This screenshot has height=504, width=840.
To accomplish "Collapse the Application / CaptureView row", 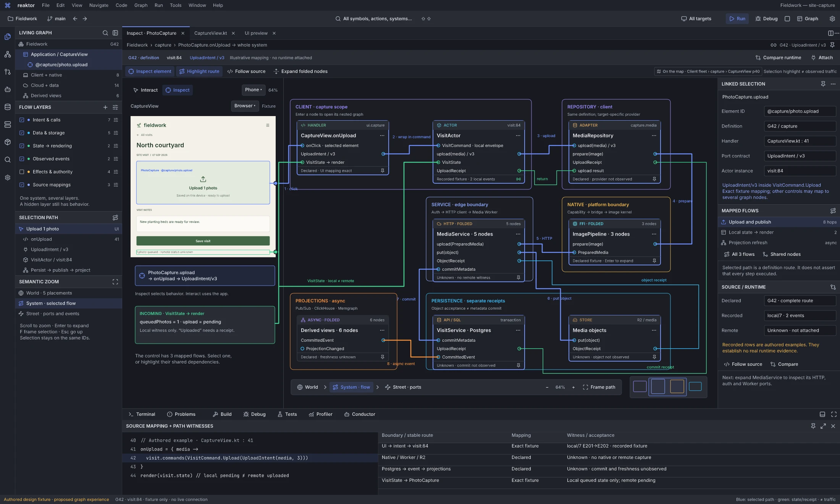I will [69, 55].
